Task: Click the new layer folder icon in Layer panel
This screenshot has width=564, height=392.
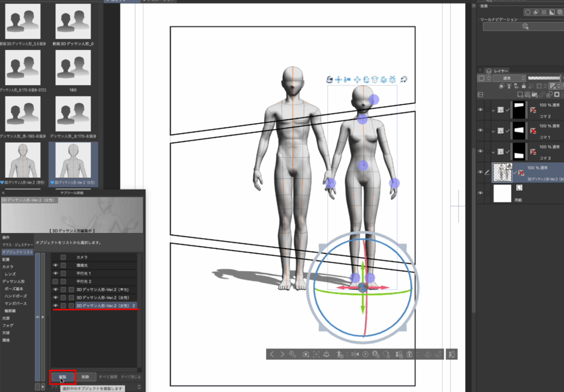Action: point(535,95)
